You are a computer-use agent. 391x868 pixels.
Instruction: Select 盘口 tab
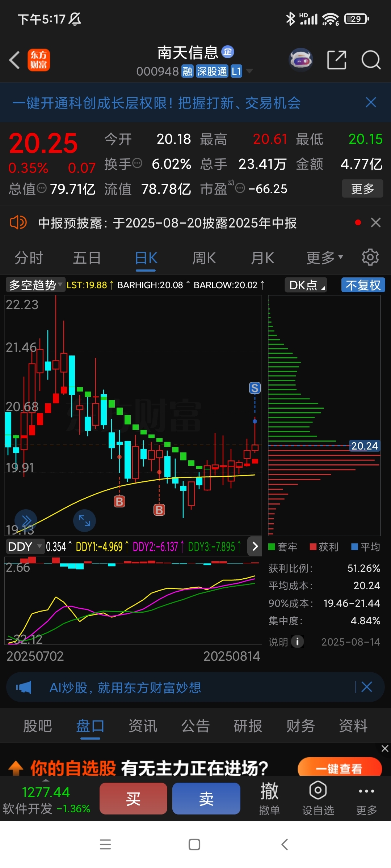[90, 726]
